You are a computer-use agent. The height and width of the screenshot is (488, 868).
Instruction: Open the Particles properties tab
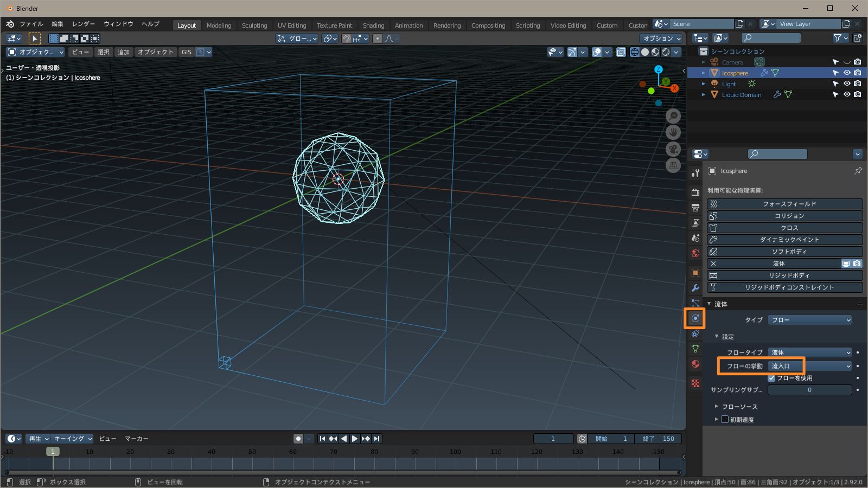tap(695, 303)
